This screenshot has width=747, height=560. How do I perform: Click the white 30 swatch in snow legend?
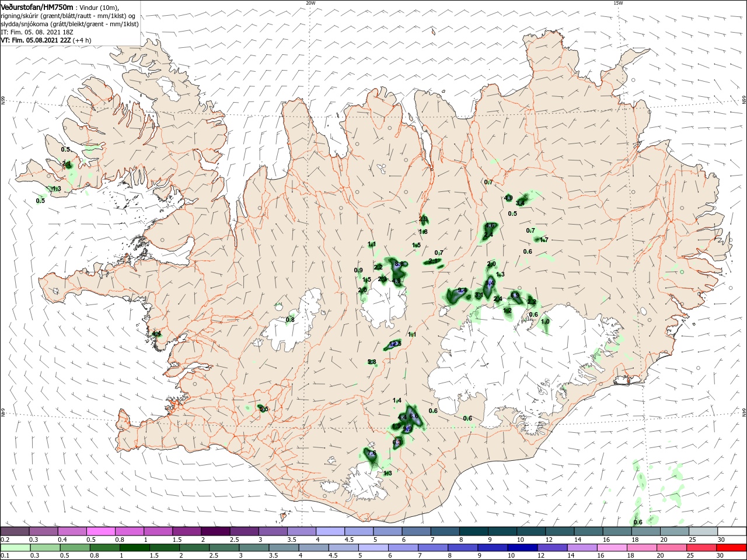point(731,531)
